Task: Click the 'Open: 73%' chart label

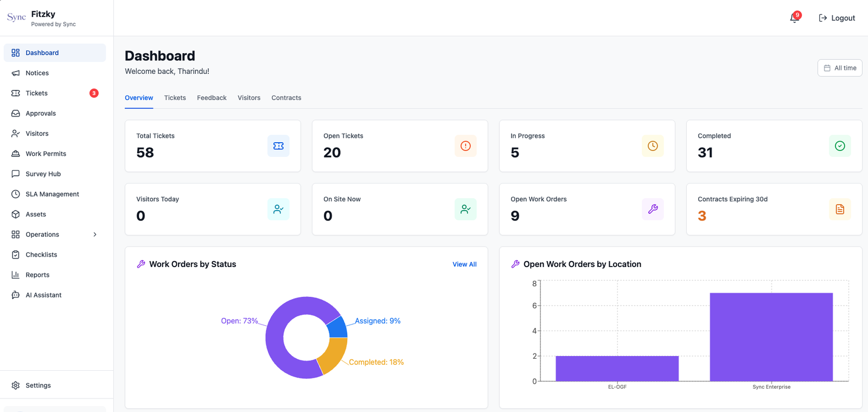Action: 239,321
